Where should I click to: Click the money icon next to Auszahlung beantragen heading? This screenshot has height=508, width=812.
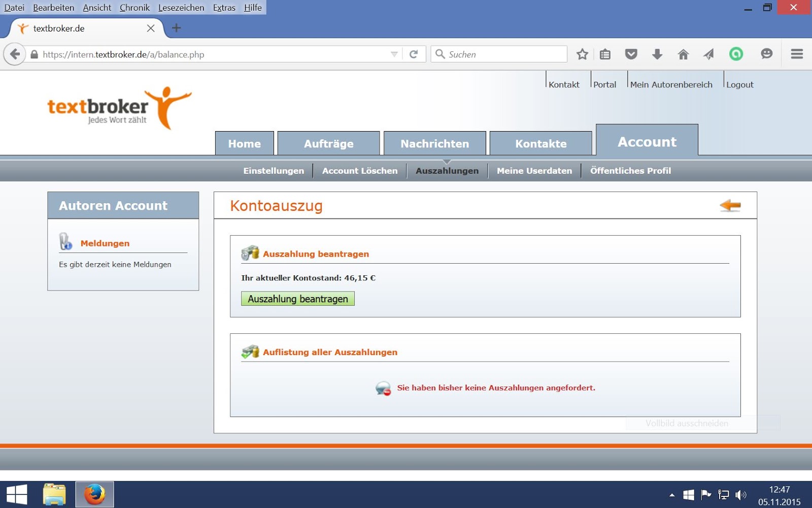249,252
